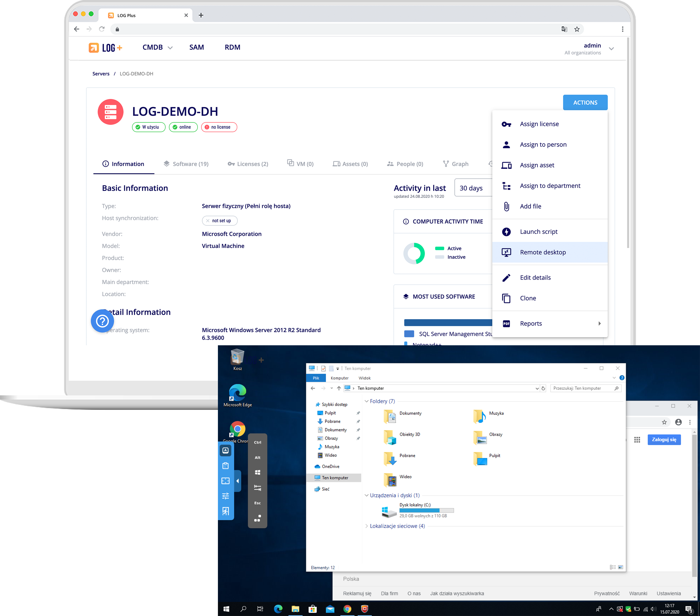Screen dimensions: 700x616
Task: Bookmark page with LOG Plus star icon
Action: click(x=577, y=29)
